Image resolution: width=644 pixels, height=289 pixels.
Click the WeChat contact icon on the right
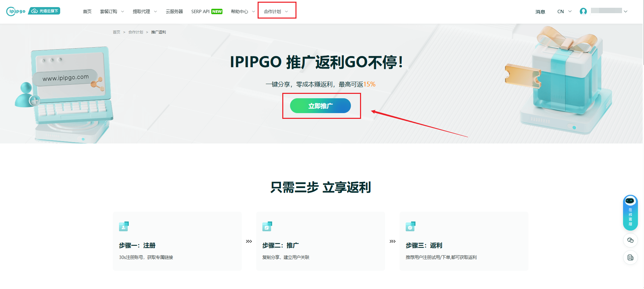pyautogui.click(x=630, y=240)
